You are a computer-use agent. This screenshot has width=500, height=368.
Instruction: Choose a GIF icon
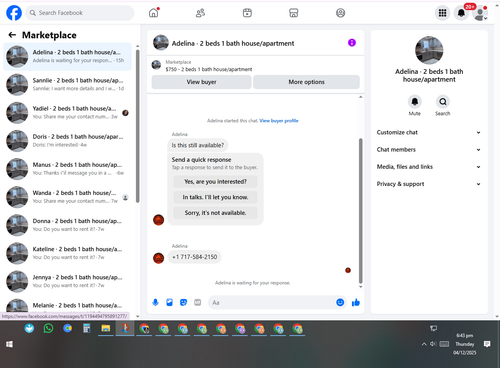click(x=198, y=302)
